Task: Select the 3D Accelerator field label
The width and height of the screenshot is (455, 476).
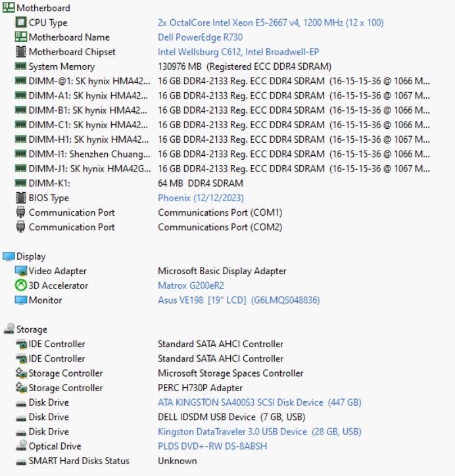Action: coord(59,285)
